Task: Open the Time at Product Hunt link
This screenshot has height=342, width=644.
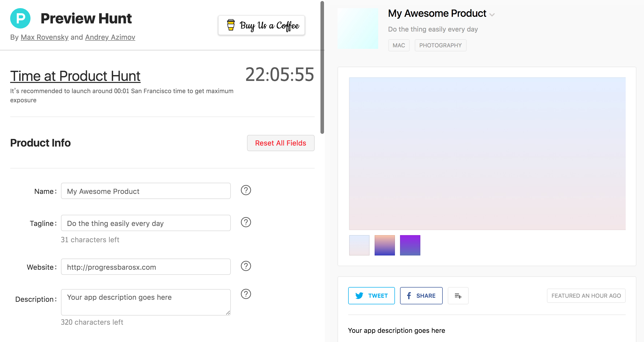Action: 75,76
